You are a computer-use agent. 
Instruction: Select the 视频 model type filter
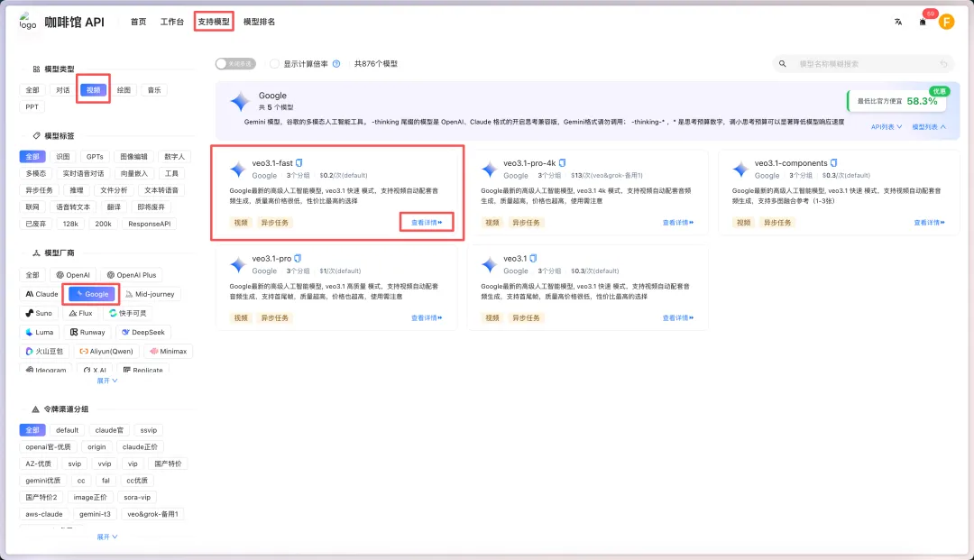tap(93, 90)
